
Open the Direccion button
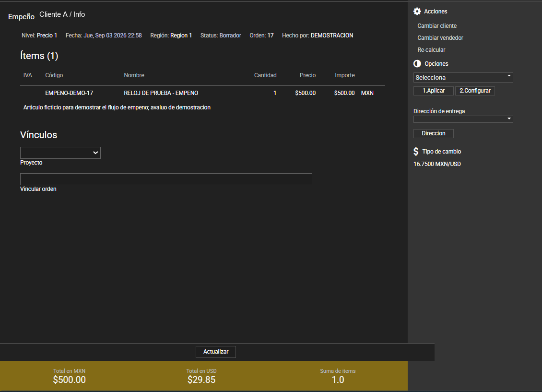click(x=434, y=133)
